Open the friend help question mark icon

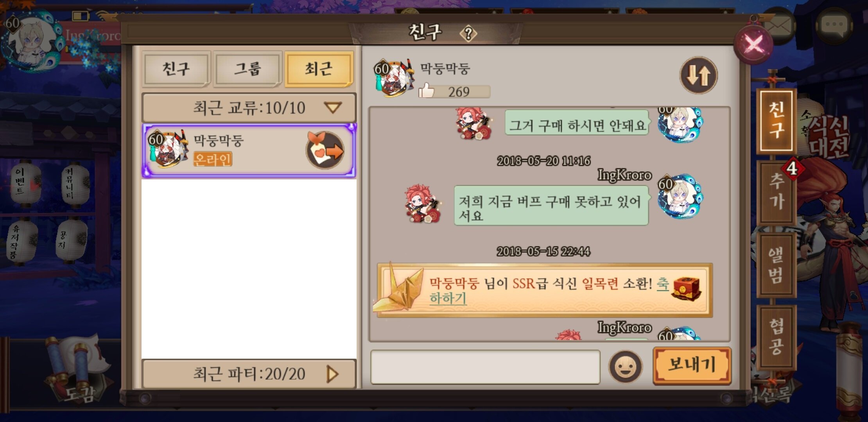[x=468, y=34]
